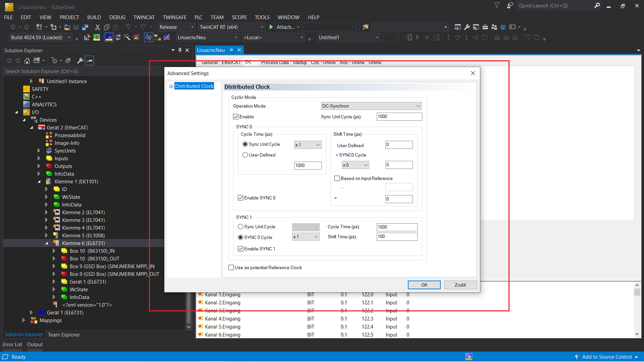Expand the Distributed Clock tree node
The image size is (644, 362).
171,86
